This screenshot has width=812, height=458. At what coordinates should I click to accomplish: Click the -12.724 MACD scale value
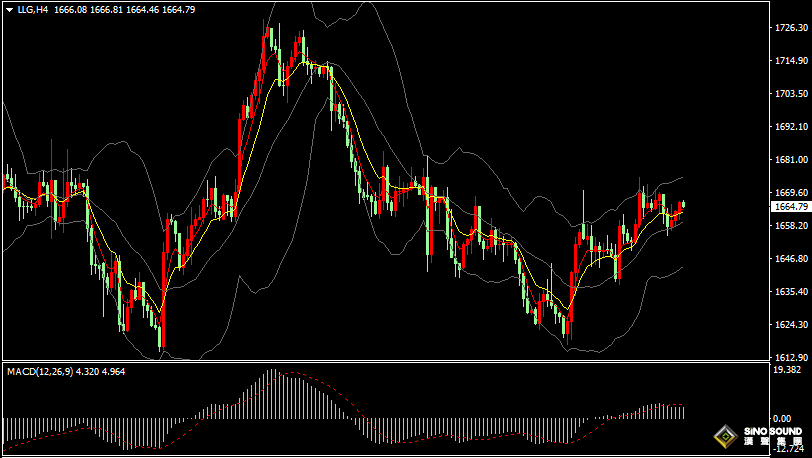(x=789, y=450)
